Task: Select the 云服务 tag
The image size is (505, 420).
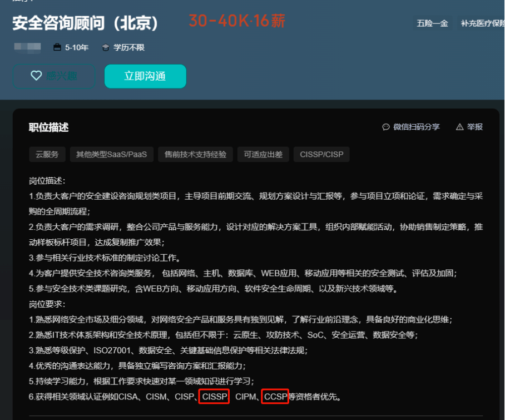Action: 47,154
